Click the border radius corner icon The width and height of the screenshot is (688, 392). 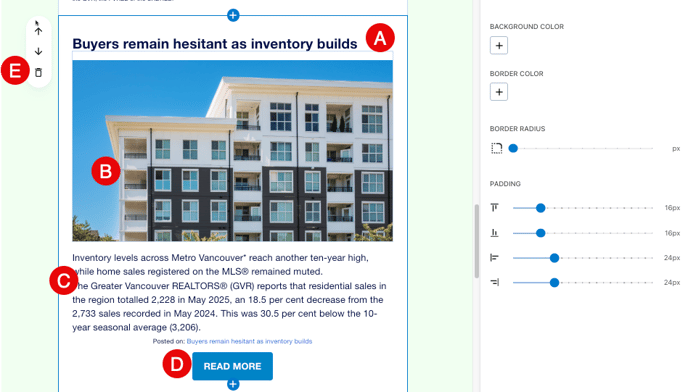496,148
